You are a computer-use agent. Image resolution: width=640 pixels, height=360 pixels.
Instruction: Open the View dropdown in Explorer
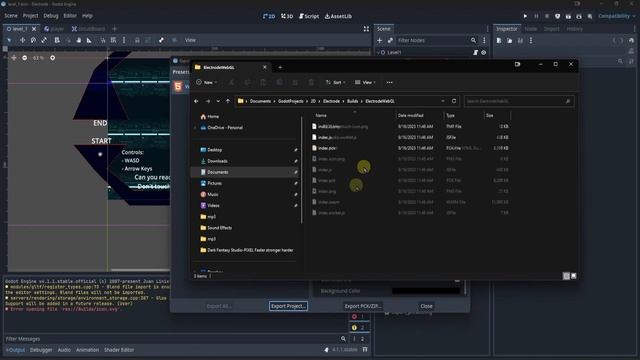pyautogui.click(x=365, y=82)
